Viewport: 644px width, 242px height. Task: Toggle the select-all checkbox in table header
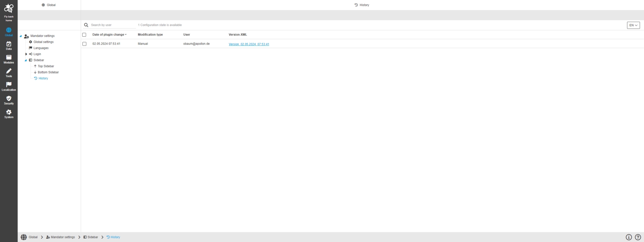(84, 35)
